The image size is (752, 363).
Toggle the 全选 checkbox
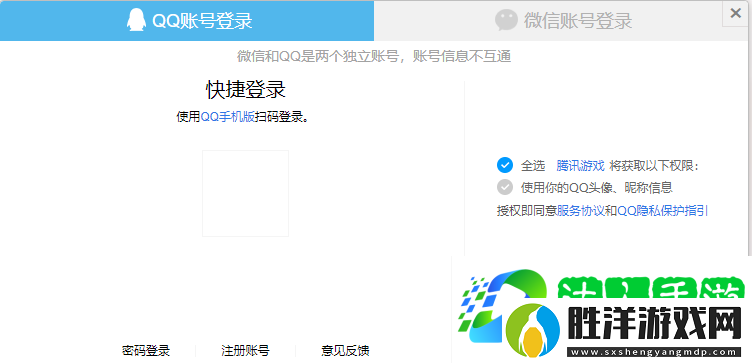(x=505, y=165)
